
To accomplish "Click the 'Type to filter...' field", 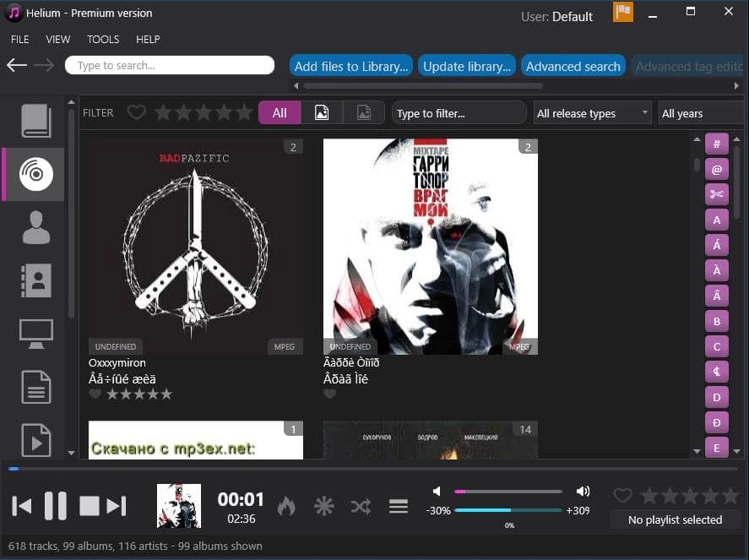I will click(x=459, y=113).
